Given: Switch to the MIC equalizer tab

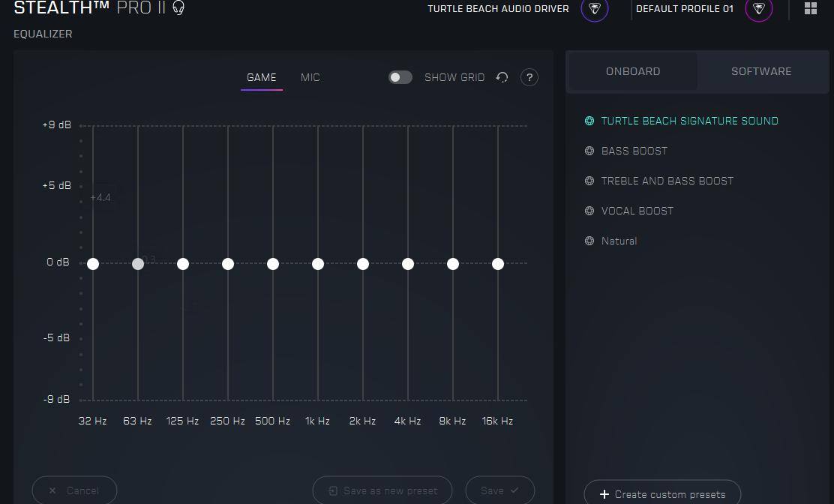Looking at the screenshot, I should (310, 77).
